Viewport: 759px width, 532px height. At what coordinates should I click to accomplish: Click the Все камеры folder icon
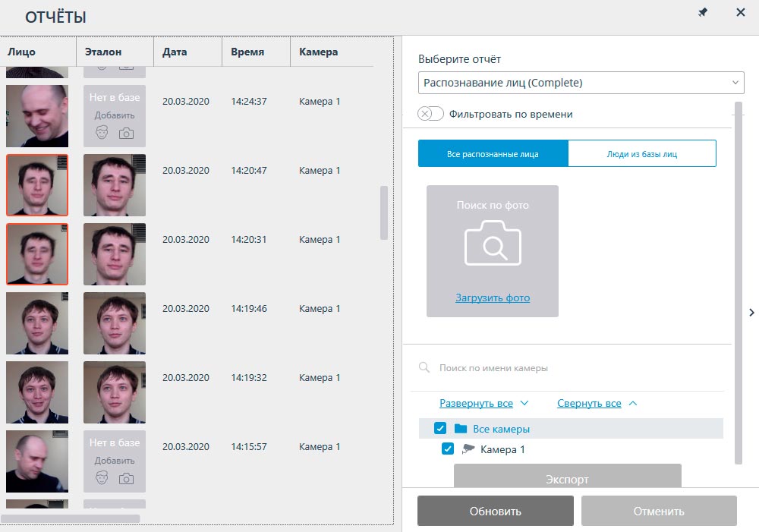click(460, 429)
